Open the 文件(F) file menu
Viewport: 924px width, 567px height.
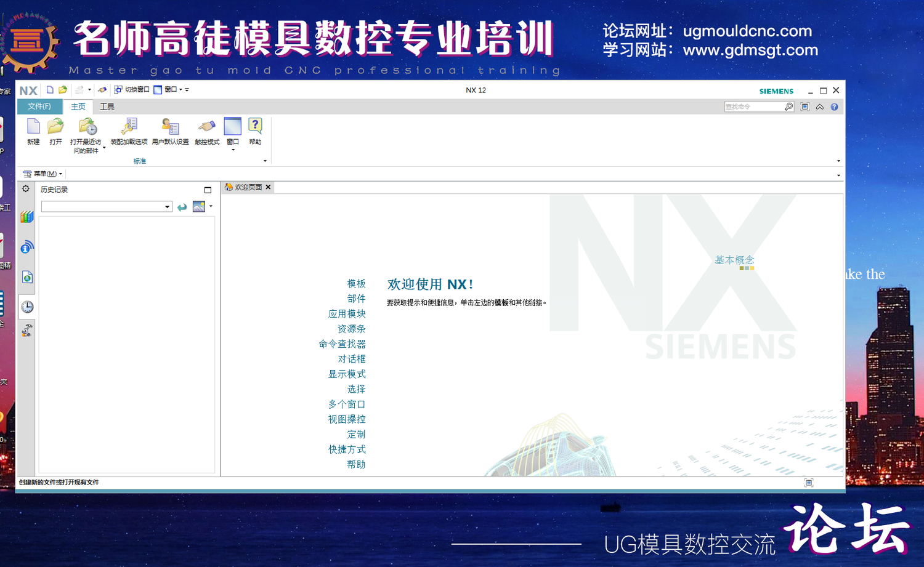click(x=39, y=107)
